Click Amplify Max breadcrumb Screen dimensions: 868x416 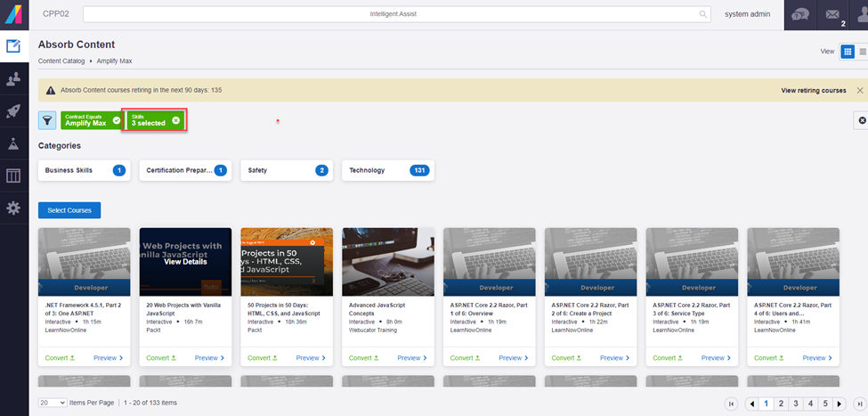[114, 61]
